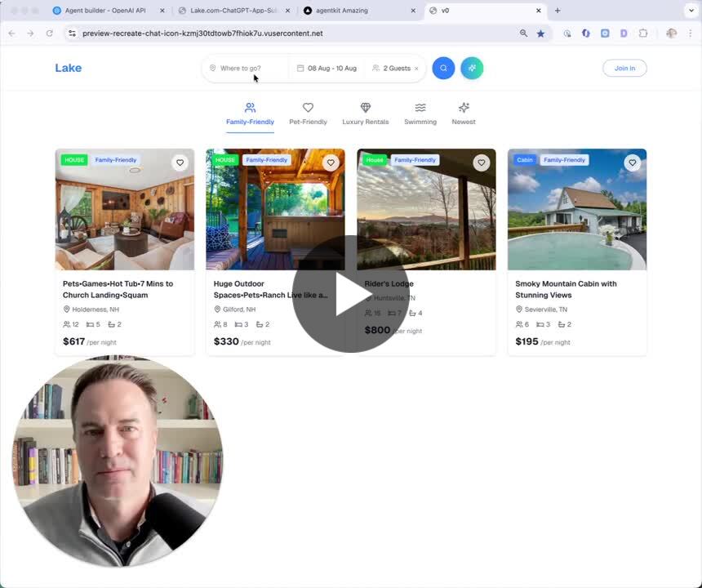Go to Lake home logo link
This screenshot has width=702, height=588.
pyautogui.click(x=69, y=68)
